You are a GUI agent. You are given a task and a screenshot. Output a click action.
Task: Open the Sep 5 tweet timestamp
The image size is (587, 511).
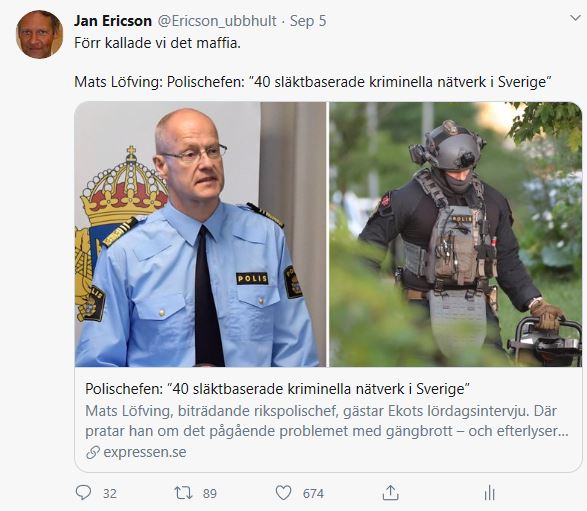pos(308,21)
